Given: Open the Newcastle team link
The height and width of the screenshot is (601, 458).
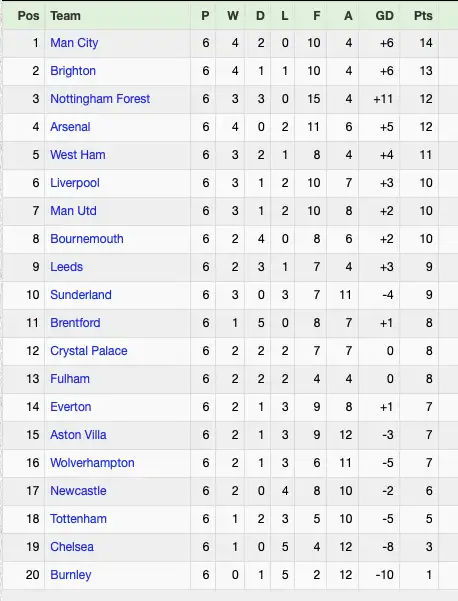Looking at the screenshot, I should (x=78, y=490).
